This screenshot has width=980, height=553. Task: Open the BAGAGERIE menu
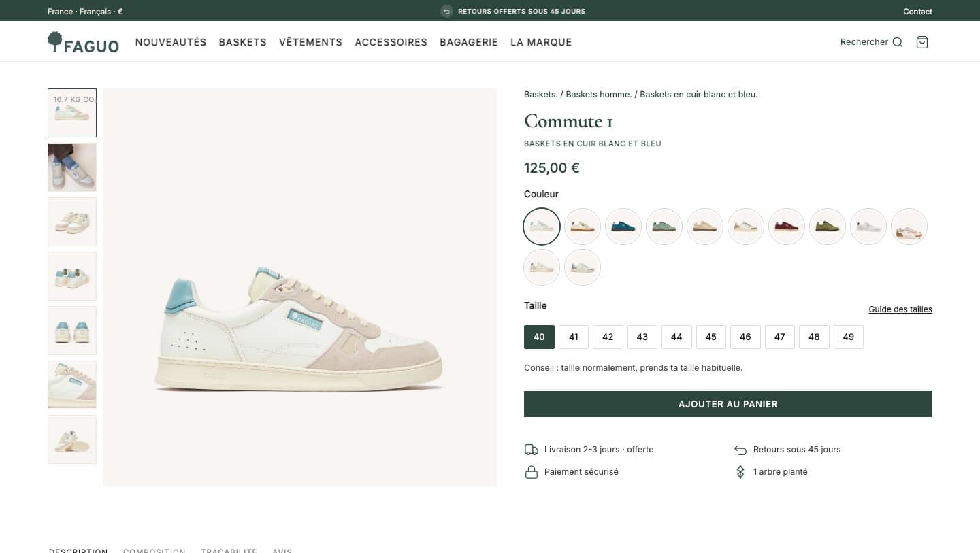point(469,42)
